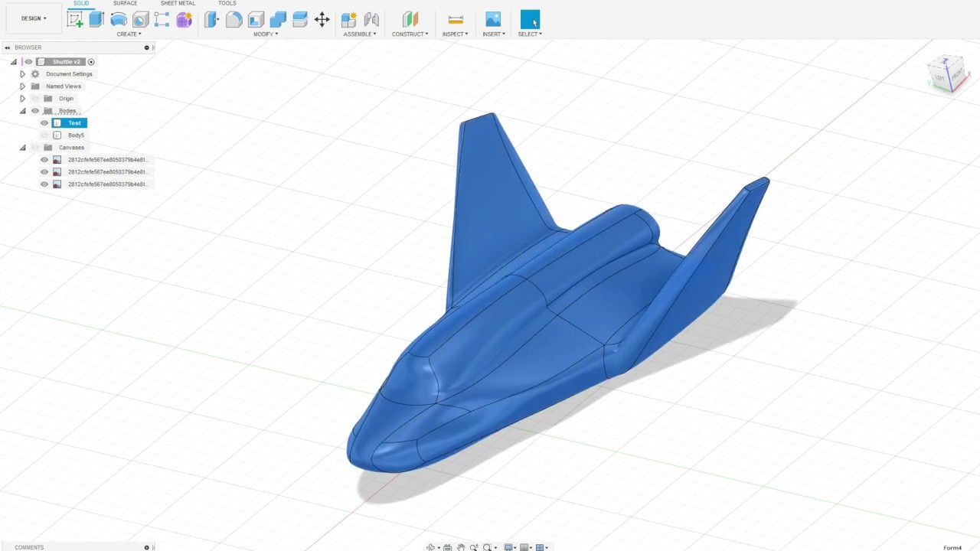The image size is (980, 551).
Task: Hide the Test body
Action: (x=44, y=123)
